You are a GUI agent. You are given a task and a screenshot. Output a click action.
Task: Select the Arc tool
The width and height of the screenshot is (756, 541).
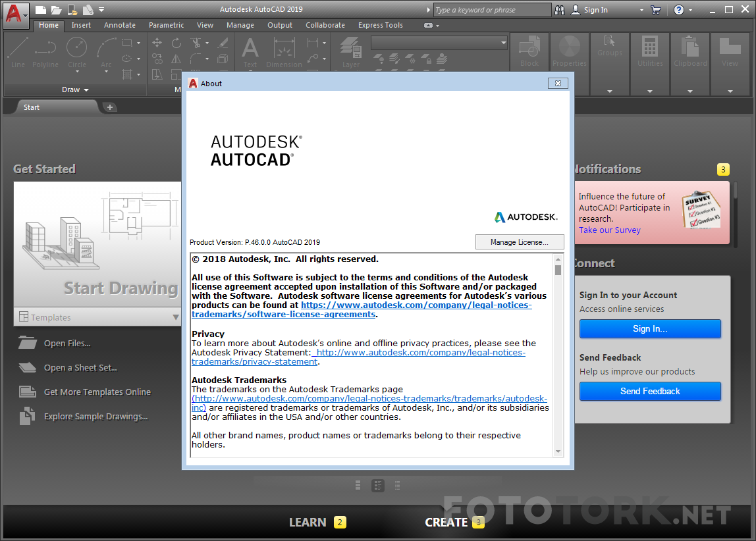105,53
